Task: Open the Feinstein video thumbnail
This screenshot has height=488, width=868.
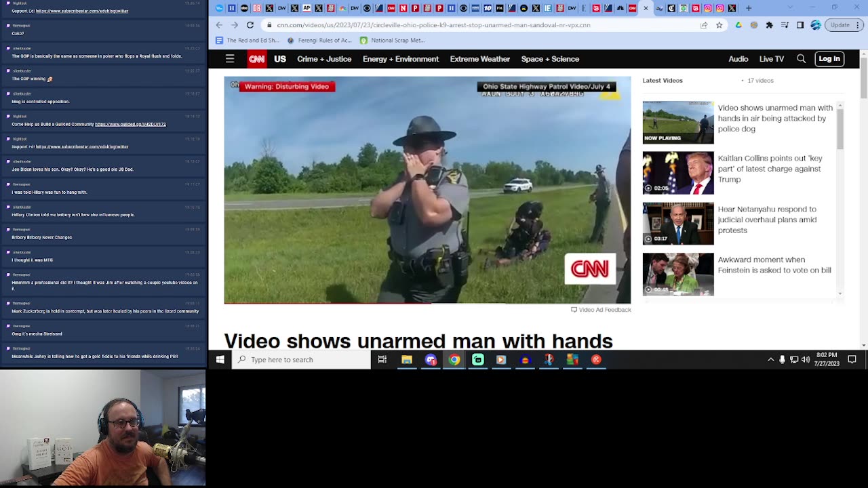Action: point(678,274)
